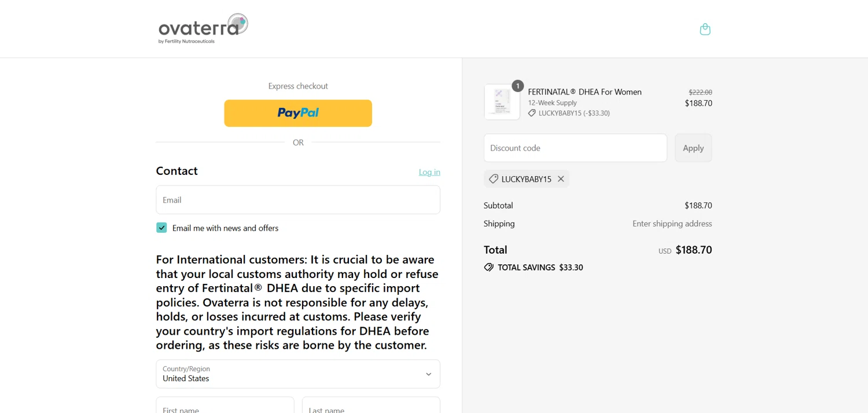Follow the Log in link

tap(429, 172)
